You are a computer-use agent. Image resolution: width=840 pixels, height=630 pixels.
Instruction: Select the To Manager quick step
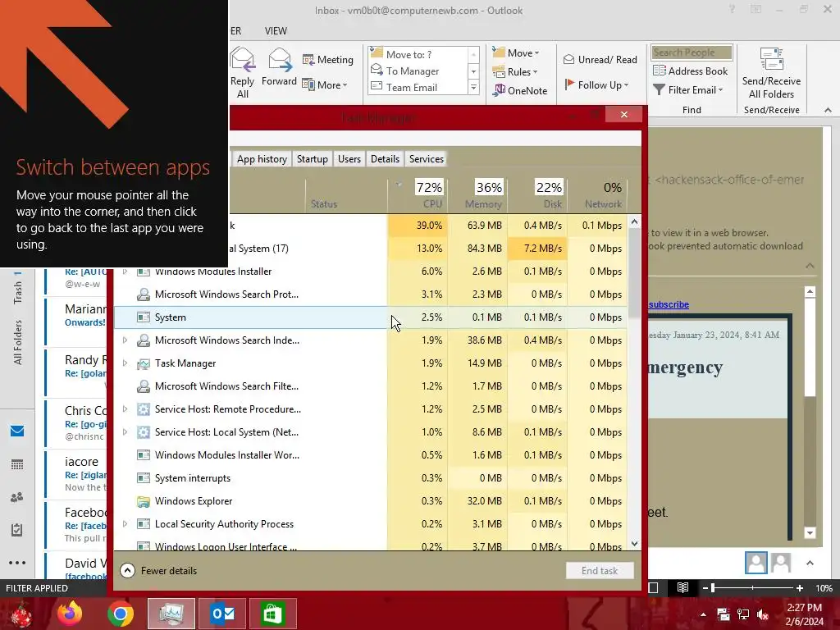pyautogui.click(x=412, y=71)
